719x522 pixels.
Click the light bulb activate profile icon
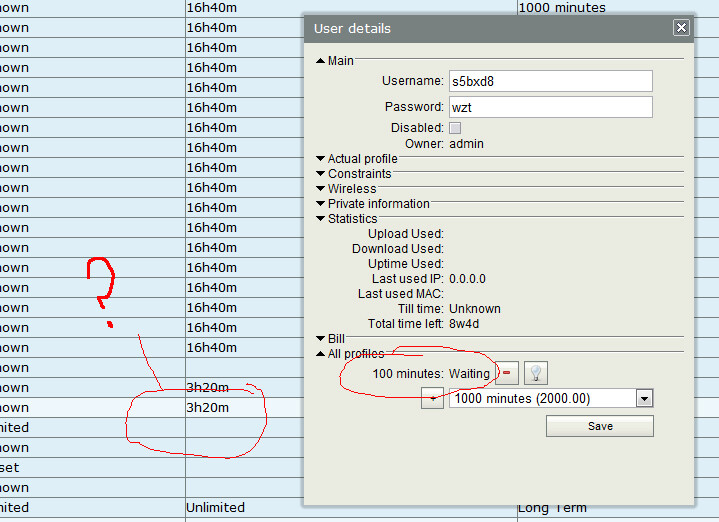(536, 373)
